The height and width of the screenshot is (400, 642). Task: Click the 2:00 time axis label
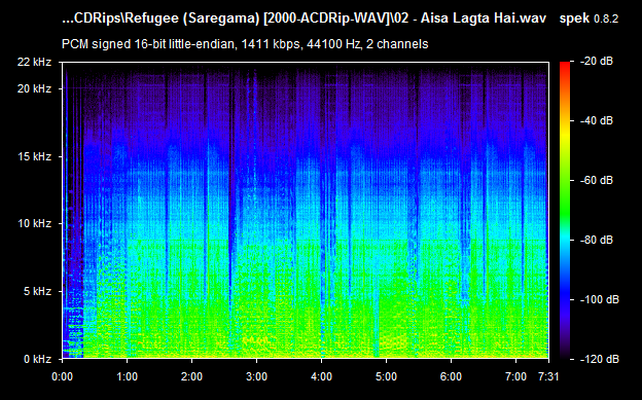(x=192, y=376)
